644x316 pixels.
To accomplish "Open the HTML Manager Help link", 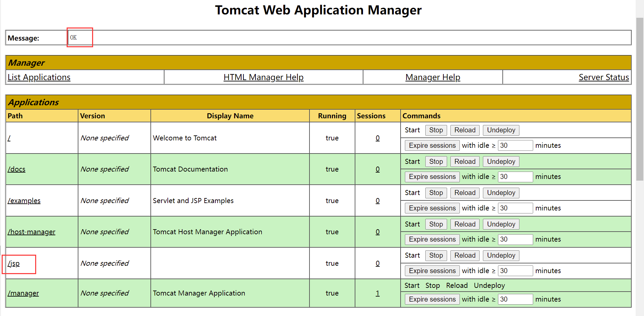I will 263,77.
